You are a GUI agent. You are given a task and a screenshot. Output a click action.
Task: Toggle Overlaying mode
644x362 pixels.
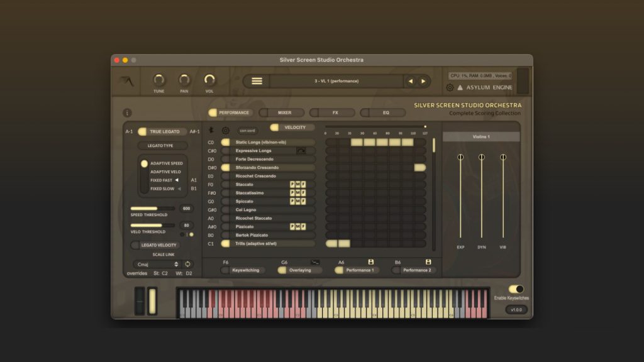click(282, 270)
